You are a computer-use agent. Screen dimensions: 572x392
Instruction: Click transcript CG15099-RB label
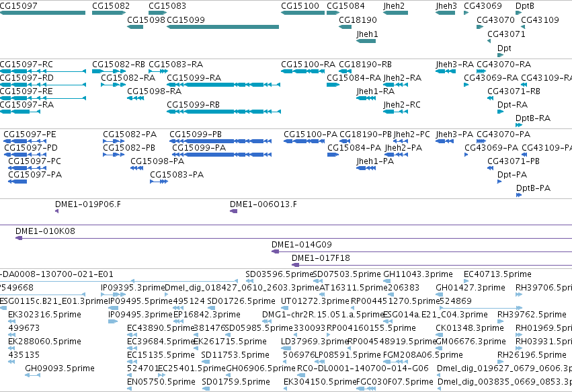pyautogui.click(x=193, y=105)
